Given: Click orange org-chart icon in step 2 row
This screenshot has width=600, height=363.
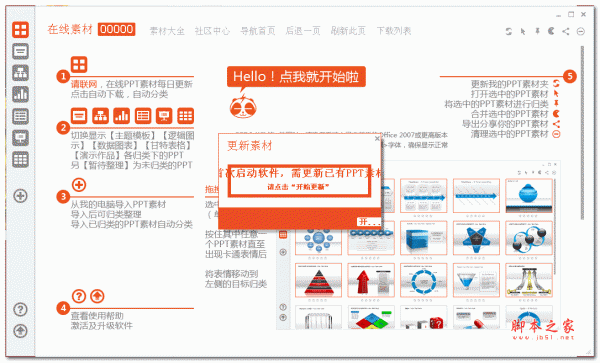Looking at the screenshot, I should pos(100,116).
